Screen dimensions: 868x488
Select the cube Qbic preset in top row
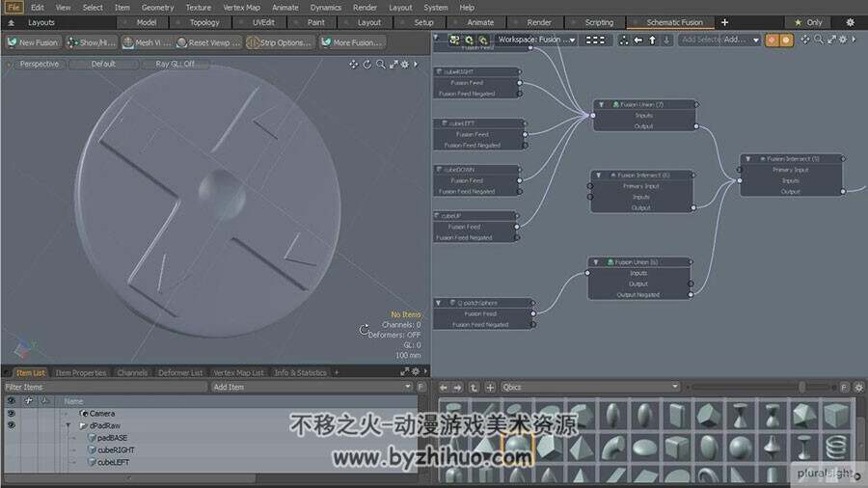(x=836, y=415)
